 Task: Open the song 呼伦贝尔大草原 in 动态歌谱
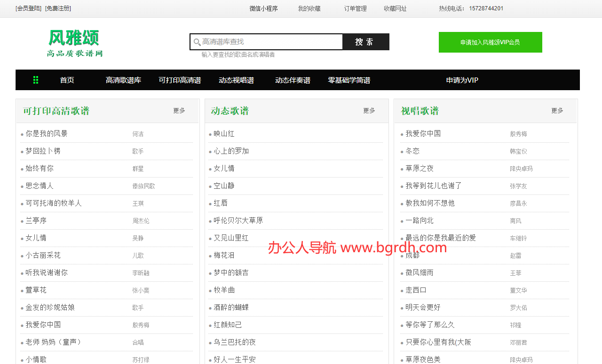pos(238,221)
